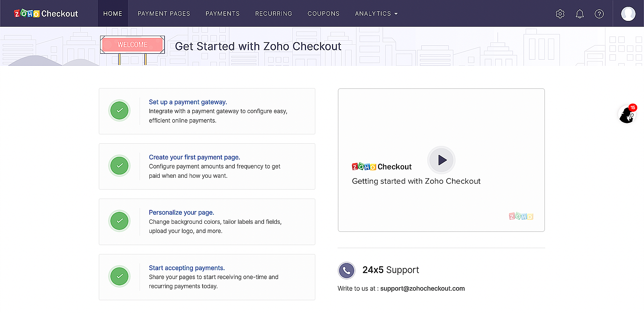Viewport: 644px width, 313px height.
Task: Switch to the Coupons tab
Action: (323, 14)
